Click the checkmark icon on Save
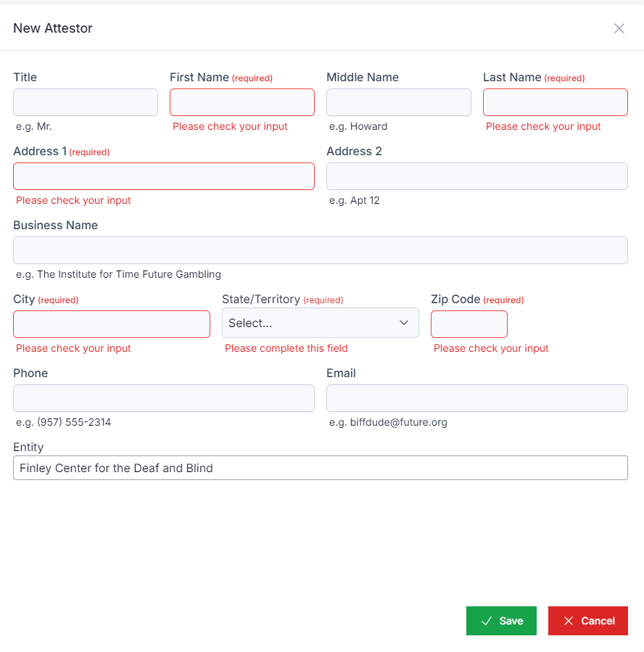 (x=487, y=621)
